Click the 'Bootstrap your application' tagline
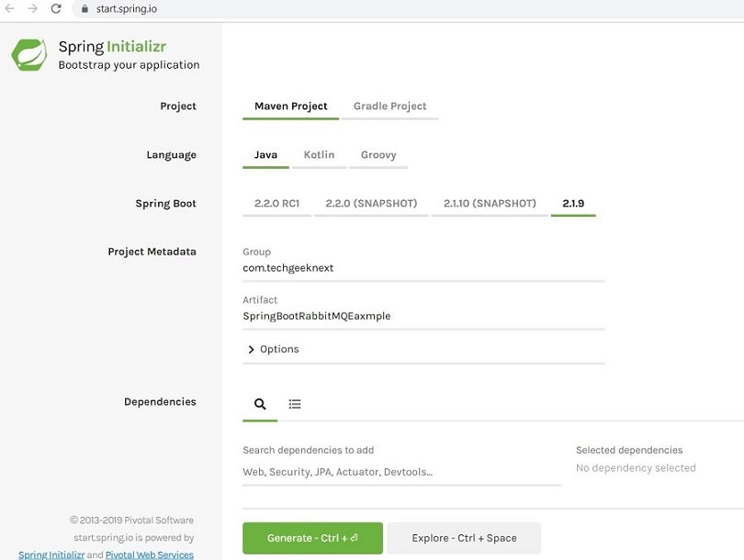 click(x=130, y=65)
